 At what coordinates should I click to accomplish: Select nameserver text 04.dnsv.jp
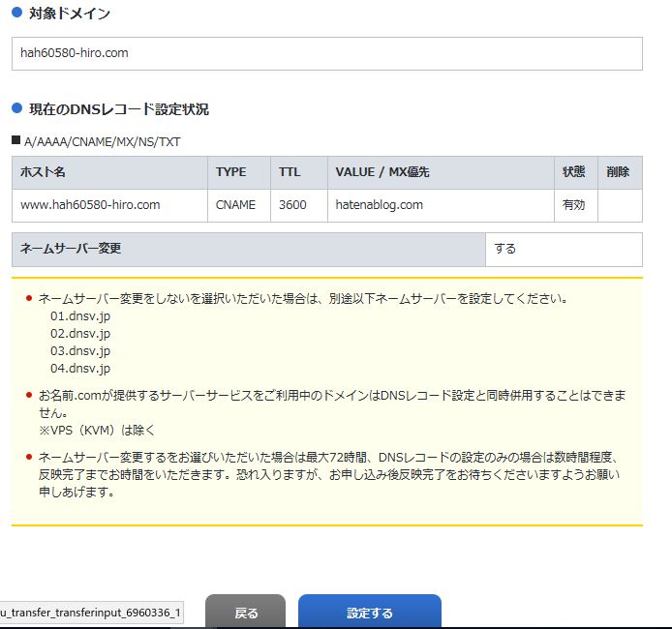tap(80, 369)
